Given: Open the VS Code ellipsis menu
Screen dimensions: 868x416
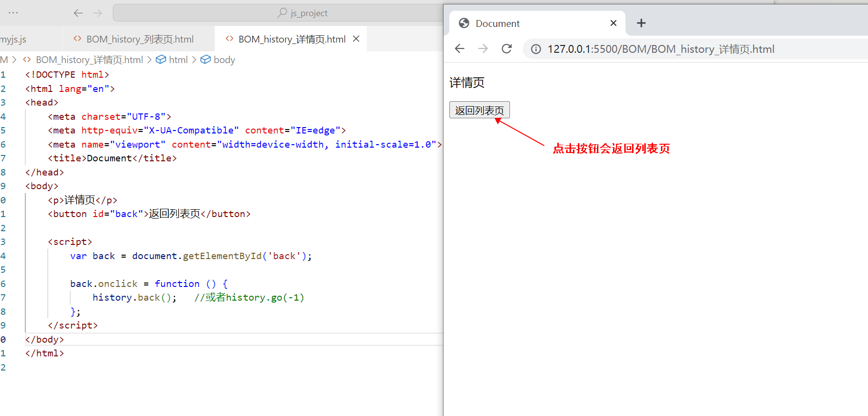Looking at the screenshot, I should [x=13, y=13].
